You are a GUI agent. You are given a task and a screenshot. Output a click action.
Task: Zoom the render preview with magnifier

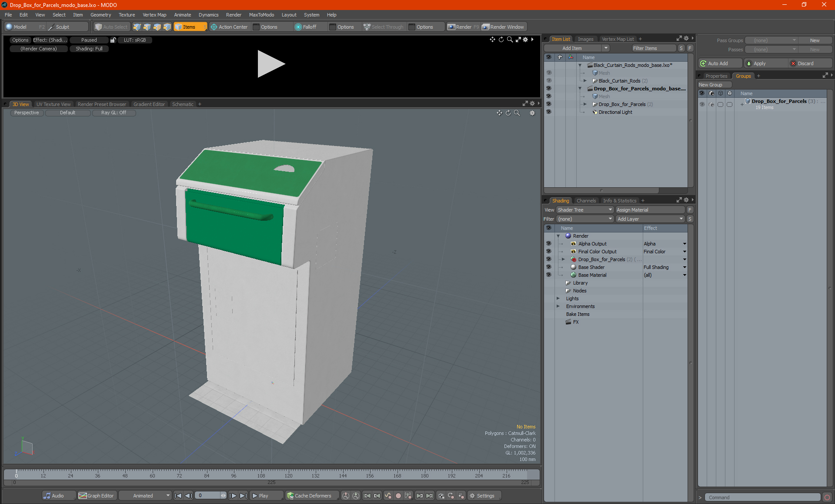510,40
